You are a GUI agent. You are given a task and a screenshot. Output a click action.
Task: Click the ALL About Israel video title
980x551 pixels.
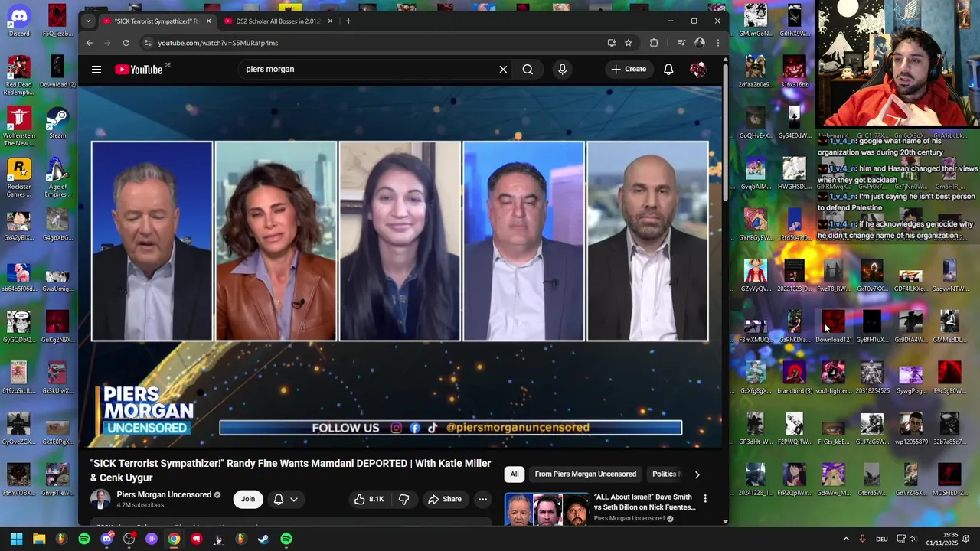point(645,502)
